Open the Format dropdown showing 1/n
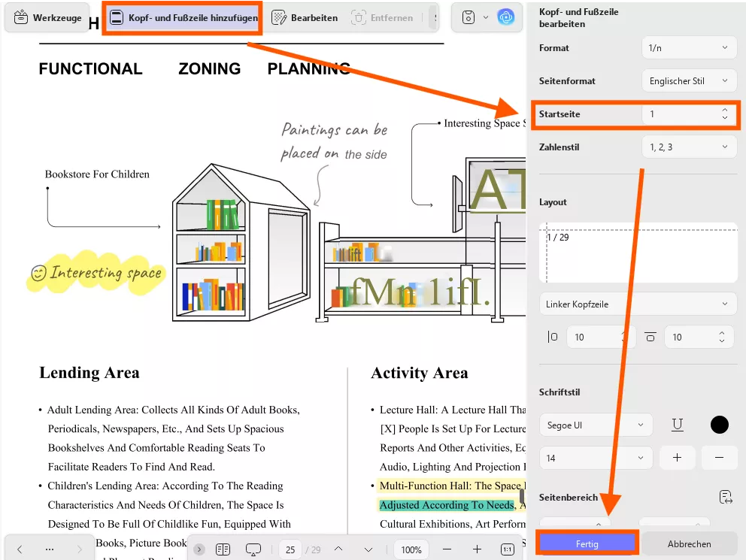Viewport: 746px width, 560px height. 689,47
